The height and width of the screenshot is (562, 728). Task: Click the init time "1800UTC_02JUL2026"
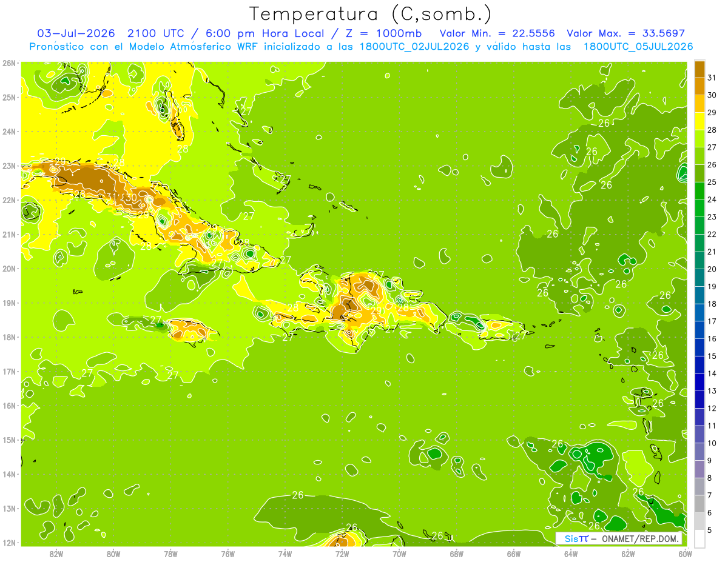point(413,47)
